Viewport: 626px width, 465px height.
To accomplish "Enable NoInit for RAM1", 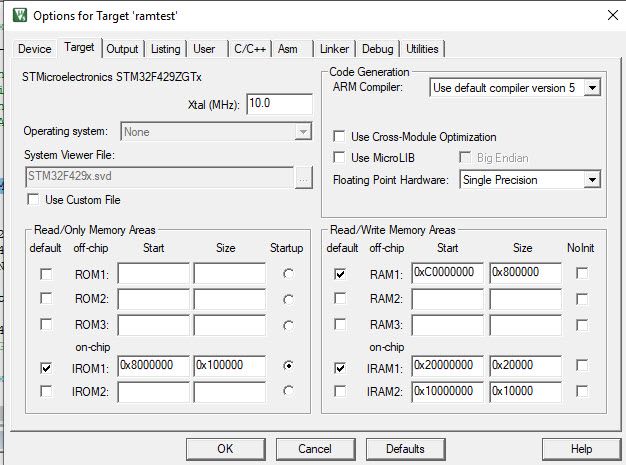I will click(x=582, y=274).
